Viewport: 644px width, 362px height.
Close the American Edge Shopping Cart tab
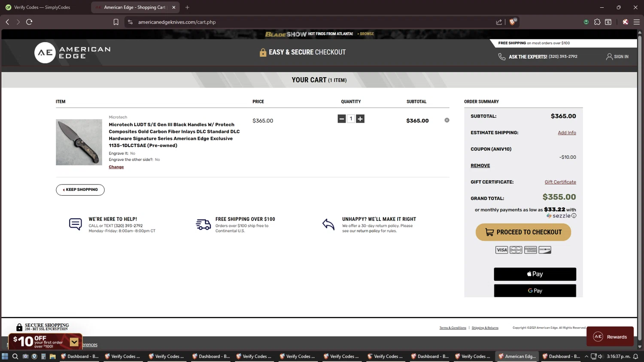point(174,7)
